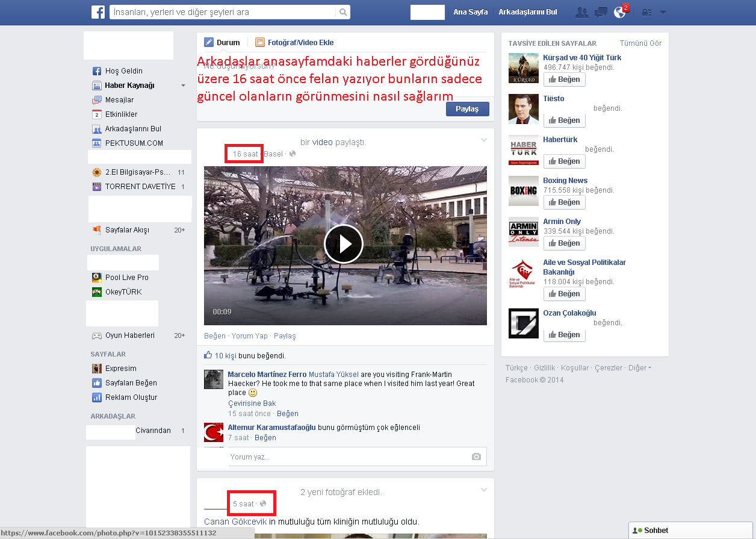Open Koşullar footer link

click(575, 368)
